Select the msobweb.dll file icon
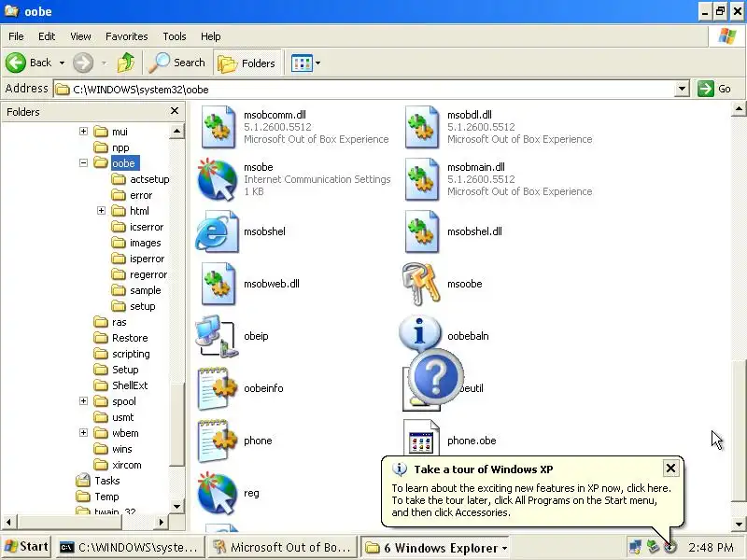Image resolution: width=747 pixels, height=560 pixels. 218,285
